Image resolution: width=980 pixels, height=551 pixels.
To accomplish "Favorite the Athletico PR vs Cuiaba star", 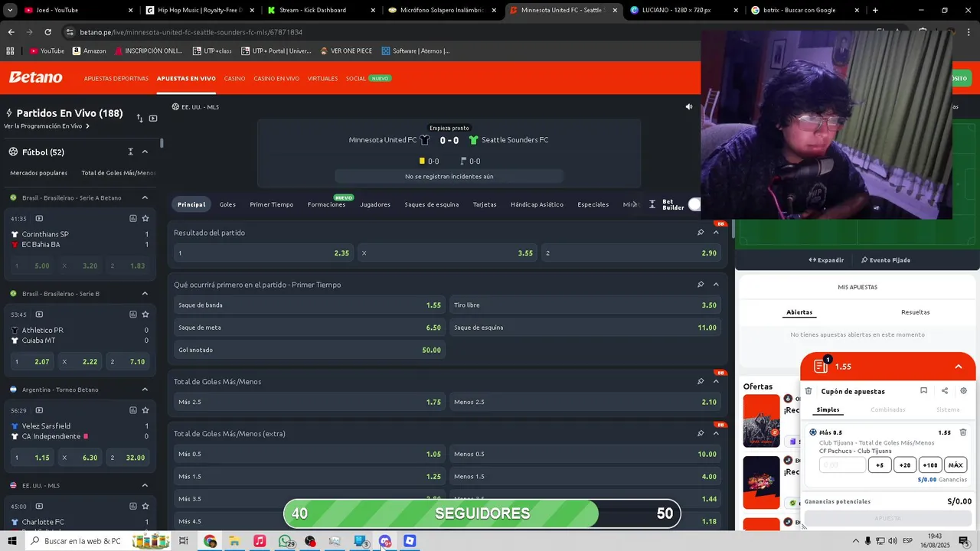I will tap(145, 314).
